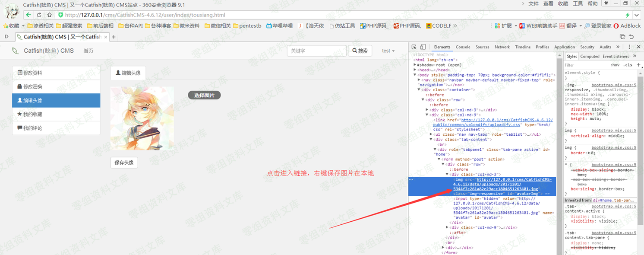Open a new browser tab with plus
The image size is (644, 255).
tap(114, 37)
